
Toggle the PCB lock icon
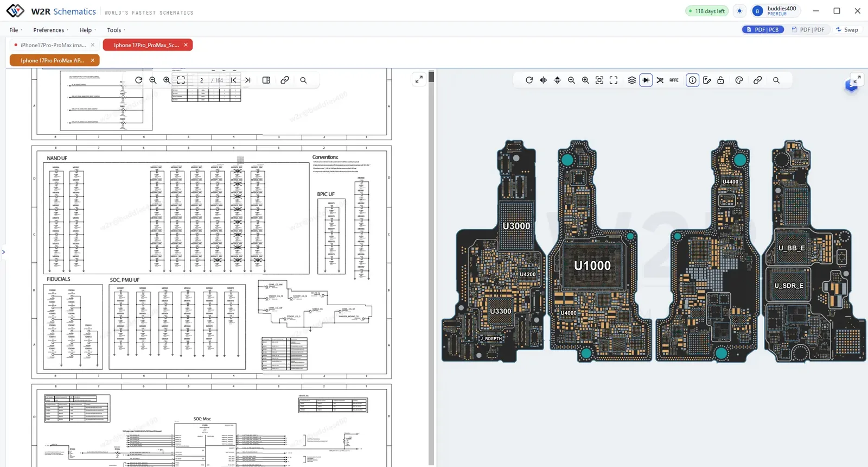click(721, 80)
